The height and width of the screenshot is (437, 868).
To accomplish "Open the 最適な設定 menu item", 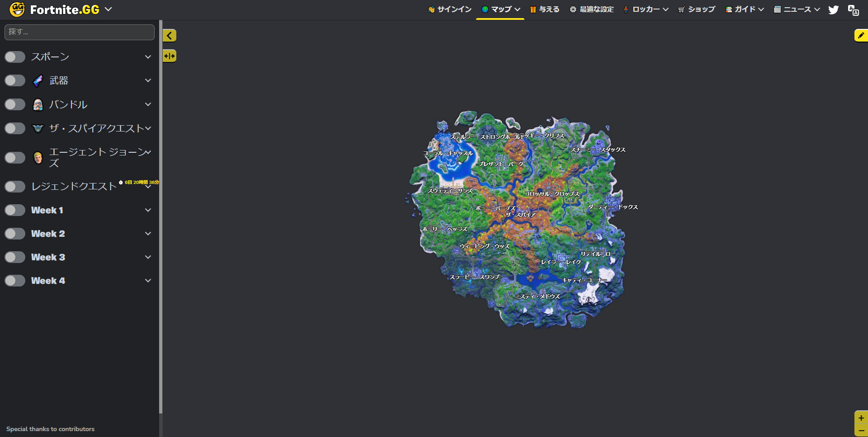I will tap(592, 9).
